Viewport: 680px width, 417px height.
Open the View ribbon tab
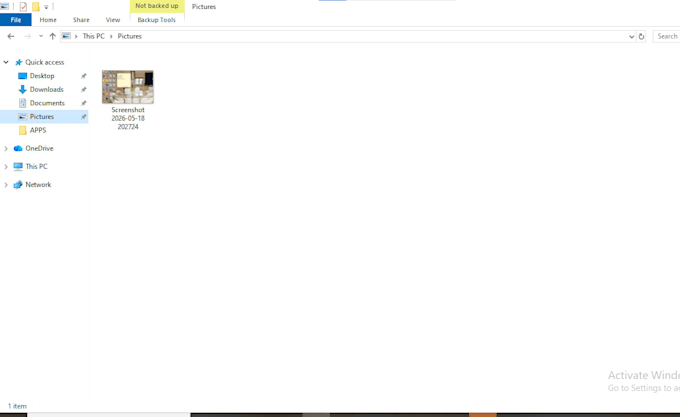click(113, 20)
